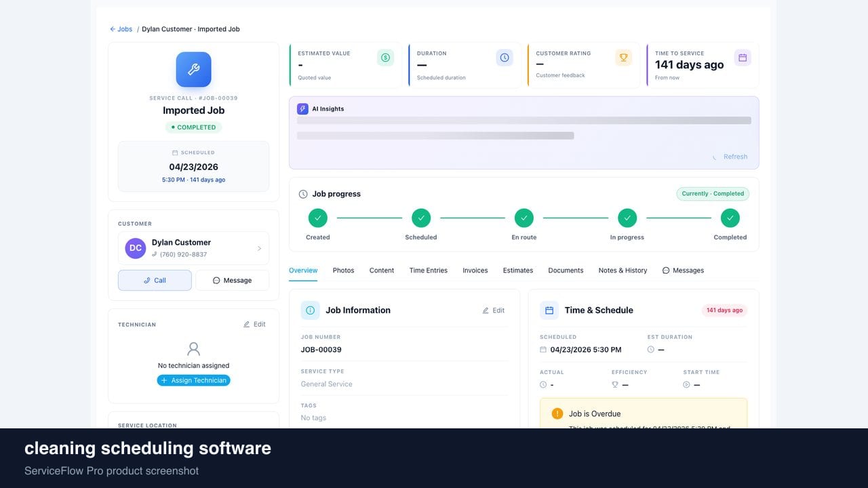
Task: Click the Assign Technician button
Action: (193, 380)
